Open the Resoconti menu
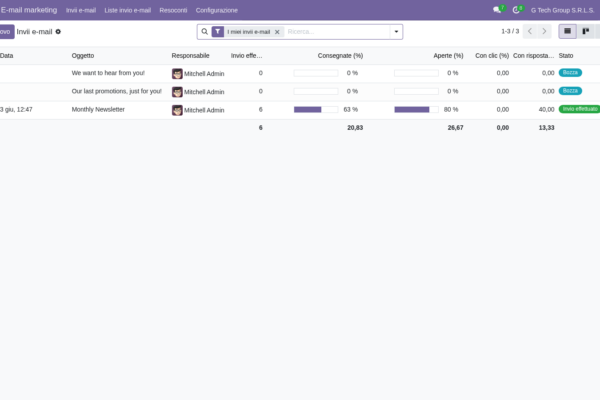 [x=173, y=10]
